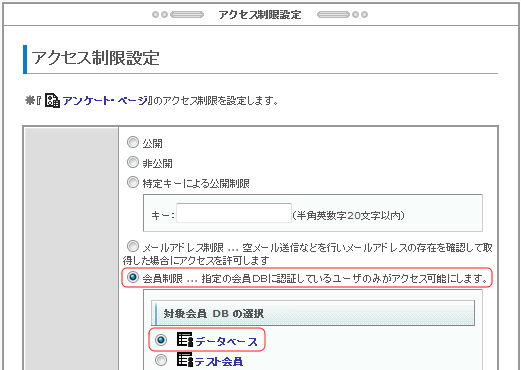Click the (半角英数字20文字以内) hint text

pyautogui.click(x=348, y=216)
